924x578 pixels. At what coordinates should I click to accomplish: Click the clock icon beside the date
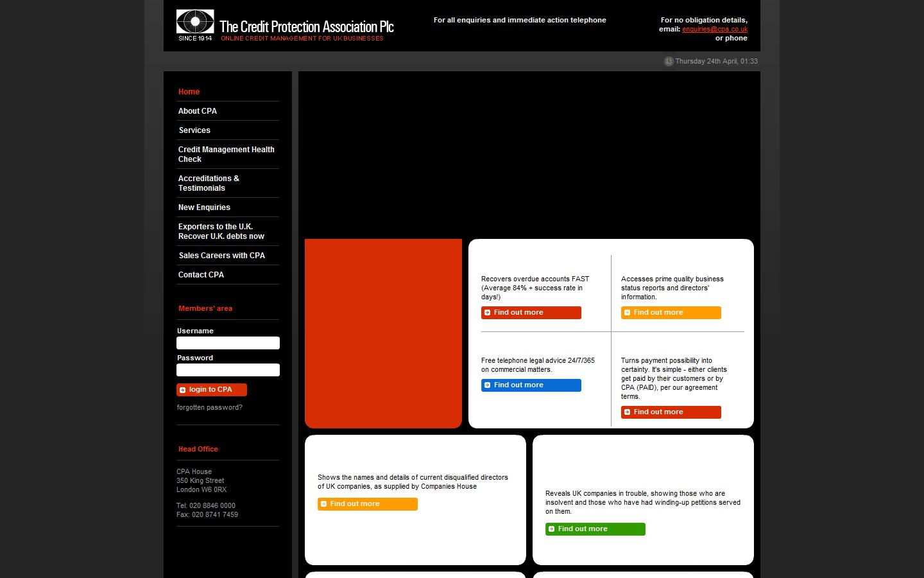pyautogui.click(x=669, y=61)
